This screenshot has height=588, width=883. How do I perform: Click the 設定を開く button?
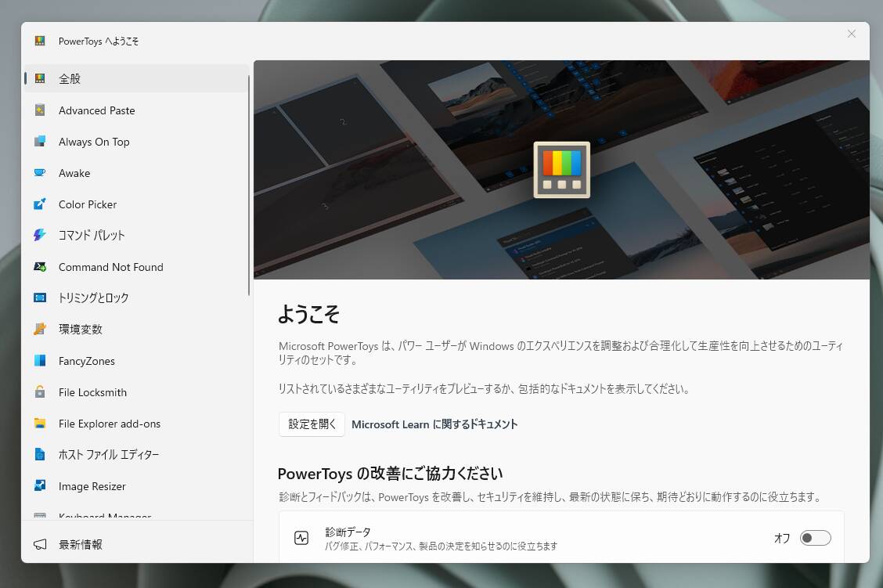coord(312,424)
